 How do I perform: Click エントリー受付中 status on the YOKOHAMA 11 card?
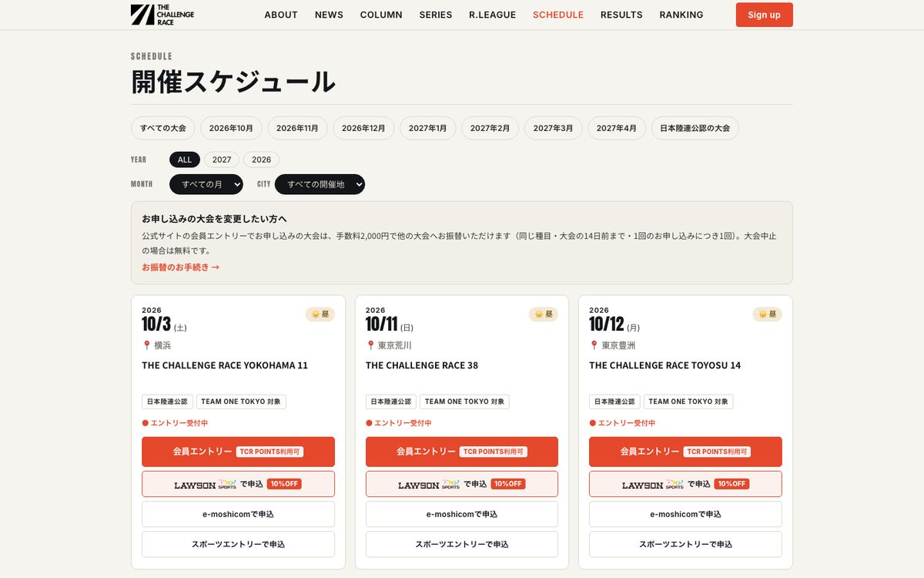[175, 423]
